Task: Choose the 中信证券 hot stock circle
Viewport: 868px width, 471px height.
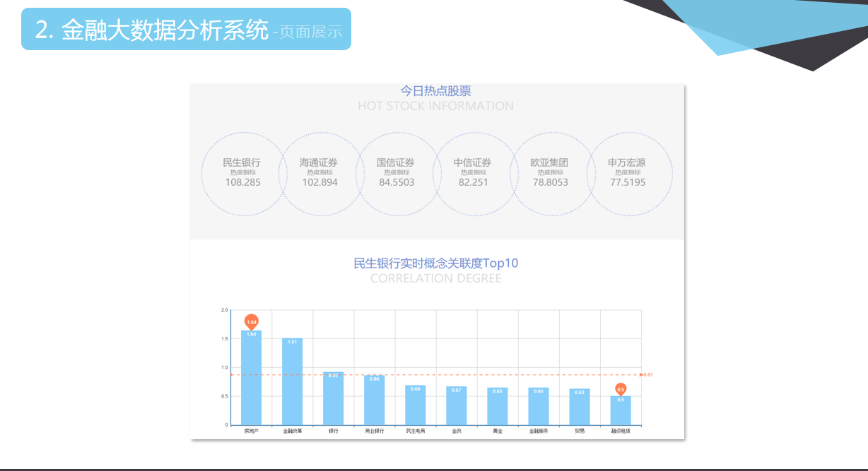Action: tap(475, 173)
